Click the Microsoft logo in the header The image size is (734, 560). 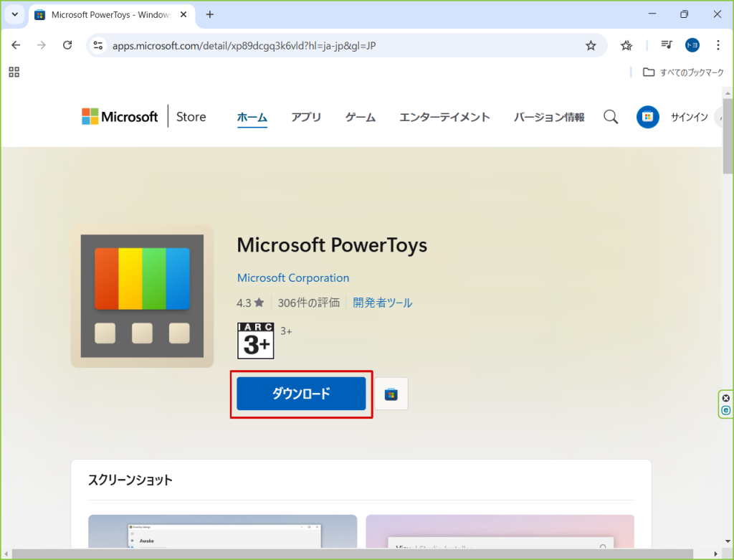point(120,117)
